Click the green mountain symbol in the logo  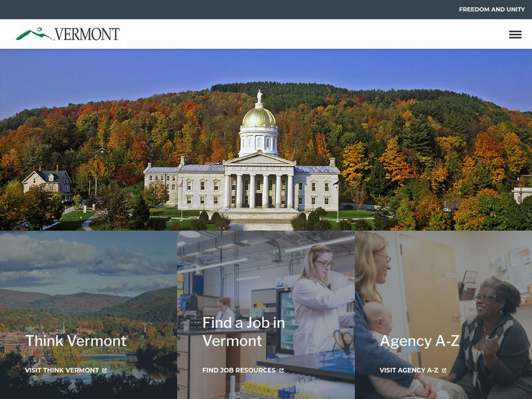pos(34,34)
